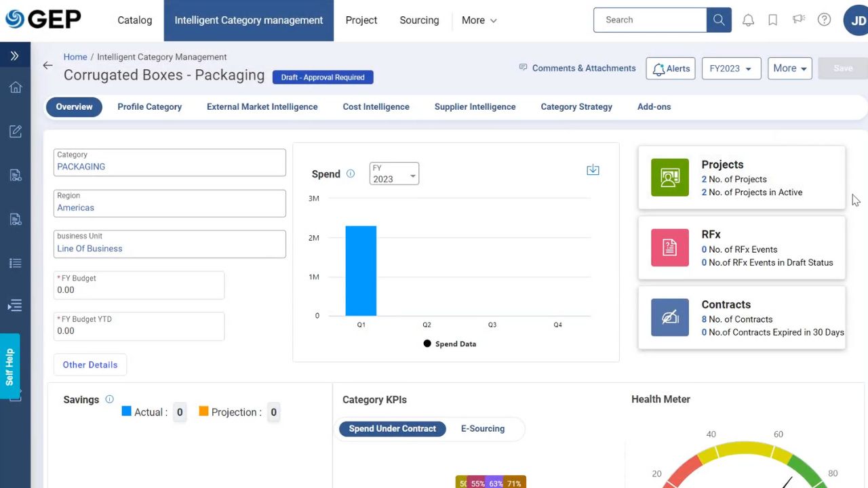This screenshot has height=488, width=868.
Task: Open the Sourcing menu item
Action: pyautogui.click(x=419, y=20)
